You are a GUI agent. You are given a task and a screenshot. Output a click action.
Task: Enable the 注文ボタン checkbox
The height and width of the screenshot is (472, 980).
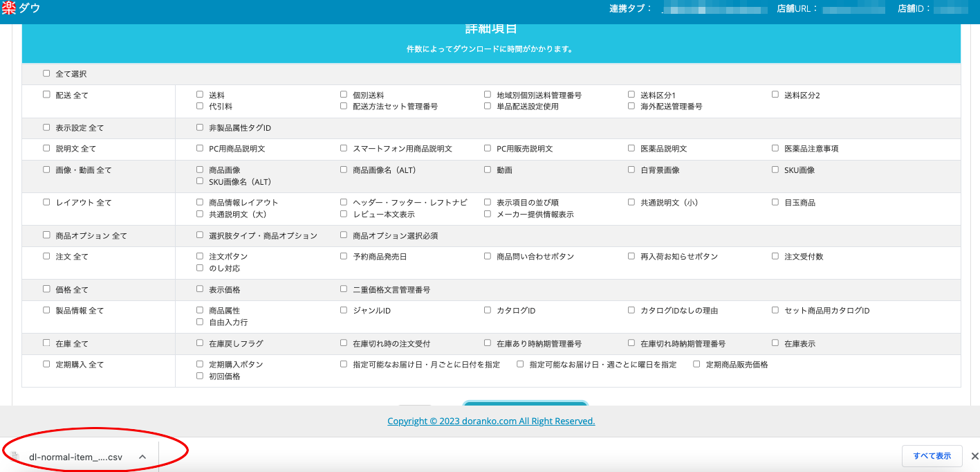[198, 255]
